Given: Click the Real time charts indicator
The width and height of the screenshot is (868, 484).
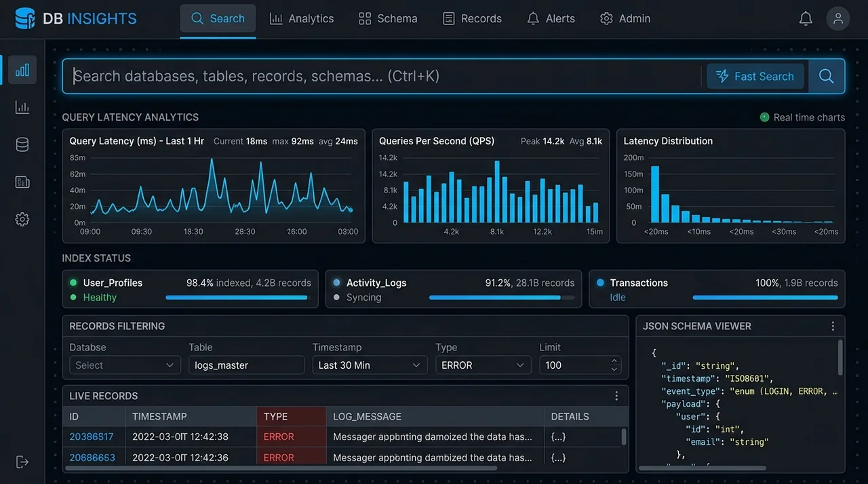Looking at the screenshot, I should pyautogui.click(x=802, y=117).
